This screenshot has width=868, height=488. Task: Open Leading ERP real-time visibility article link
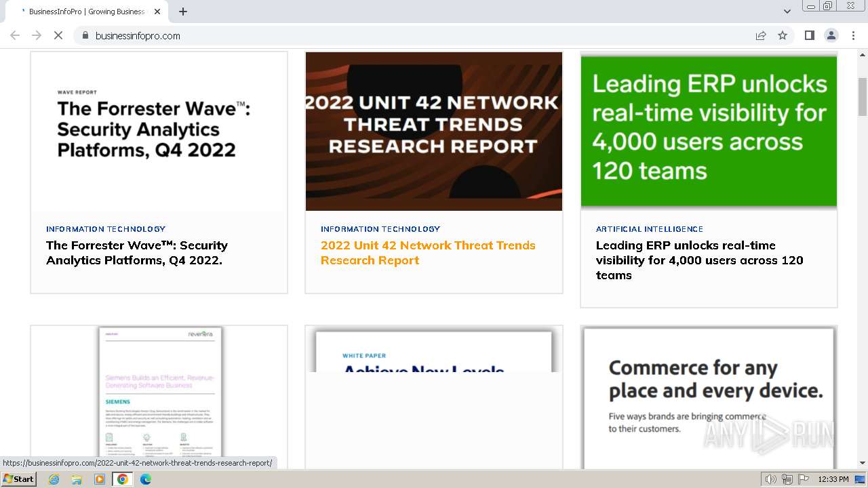pos(699,260)
